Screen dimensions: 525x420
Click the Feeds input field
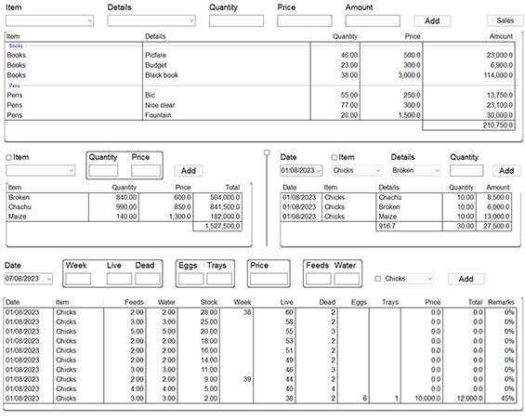point(319,279)
